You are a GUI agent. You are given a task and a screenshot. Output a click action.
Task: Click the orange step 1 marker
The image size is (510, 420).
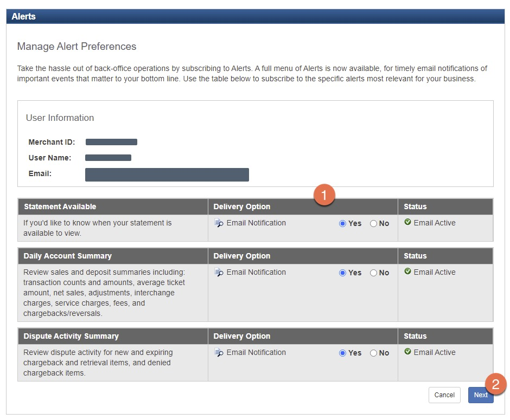324,195
